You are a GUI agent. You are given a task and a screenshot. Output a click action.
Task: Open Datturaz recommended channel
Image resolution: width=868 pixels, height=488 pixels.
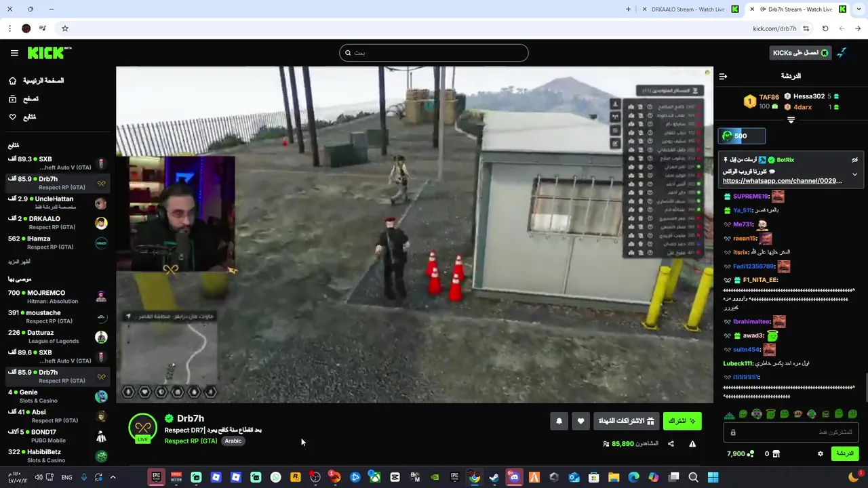coord(58,337)
